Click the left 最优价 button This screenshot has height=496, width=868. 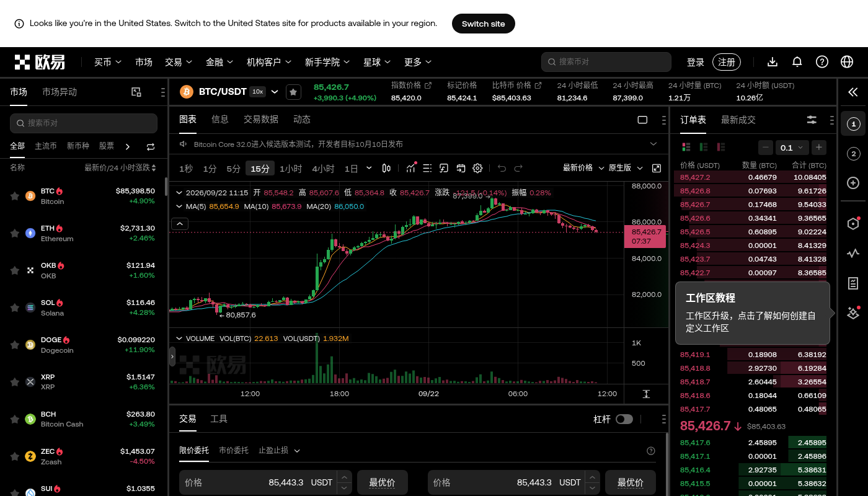click(383, 482)
